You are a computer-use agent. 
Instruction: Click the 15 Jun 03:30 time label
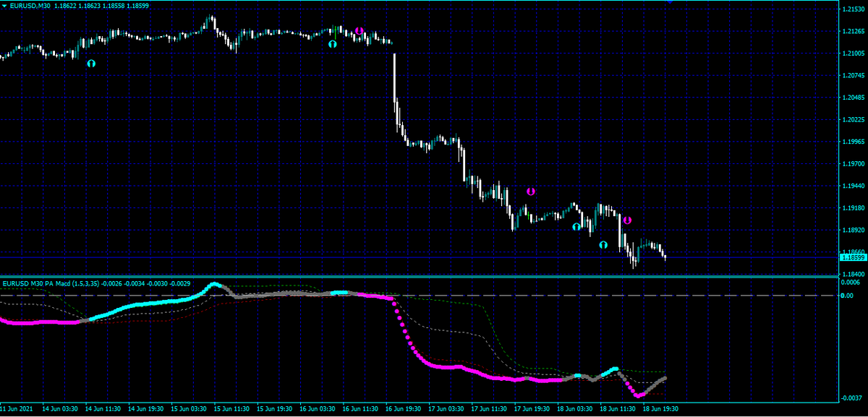point(188,408)
